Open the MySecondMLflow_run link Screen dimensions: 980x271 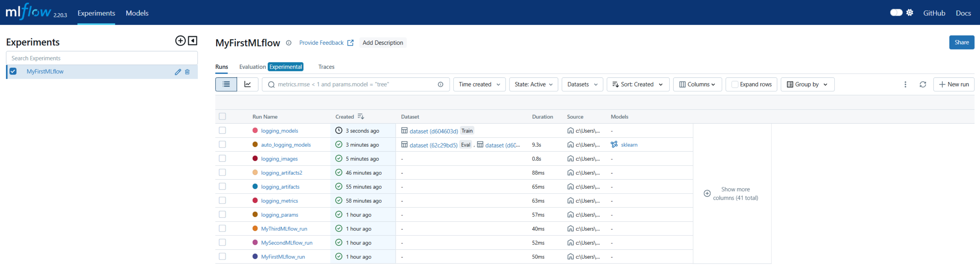click(x=286, y=242)
